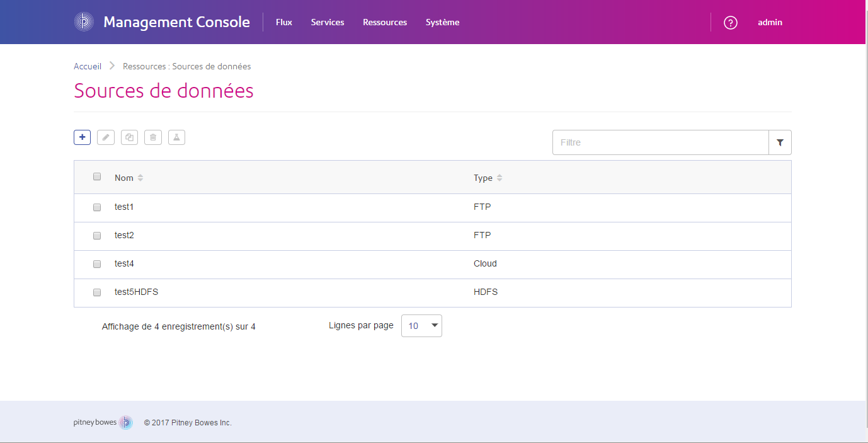Toggle the select-all checkbox in table header

(97, 177)
